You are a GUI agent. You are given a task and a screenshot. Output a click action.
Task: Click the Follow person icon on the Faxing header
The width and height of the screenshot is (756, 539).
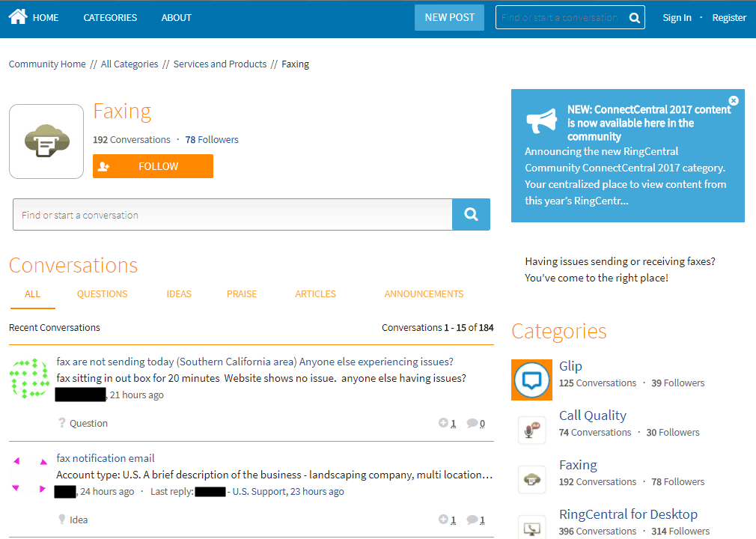click(x=104, y=166)
